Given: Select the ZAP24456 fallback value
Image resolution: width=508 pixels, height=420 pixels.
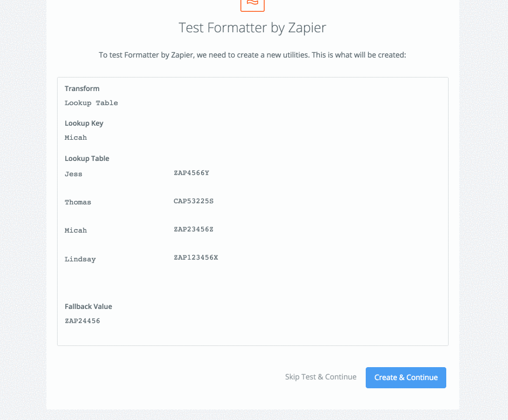Looking at the screenshot, I should pos(82,321).
